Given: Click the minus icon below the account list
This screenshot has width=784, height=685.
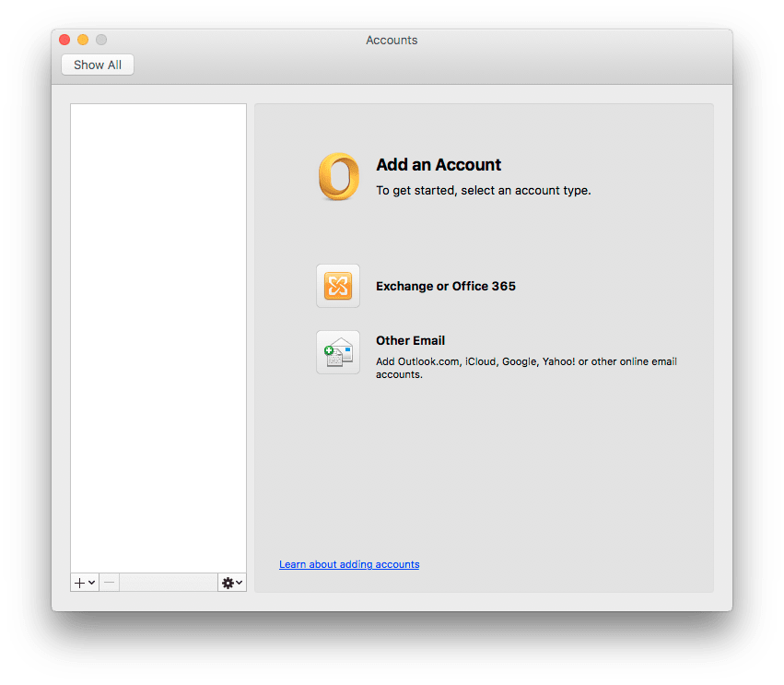Looking at the screenshot, I should click(108, 582).
